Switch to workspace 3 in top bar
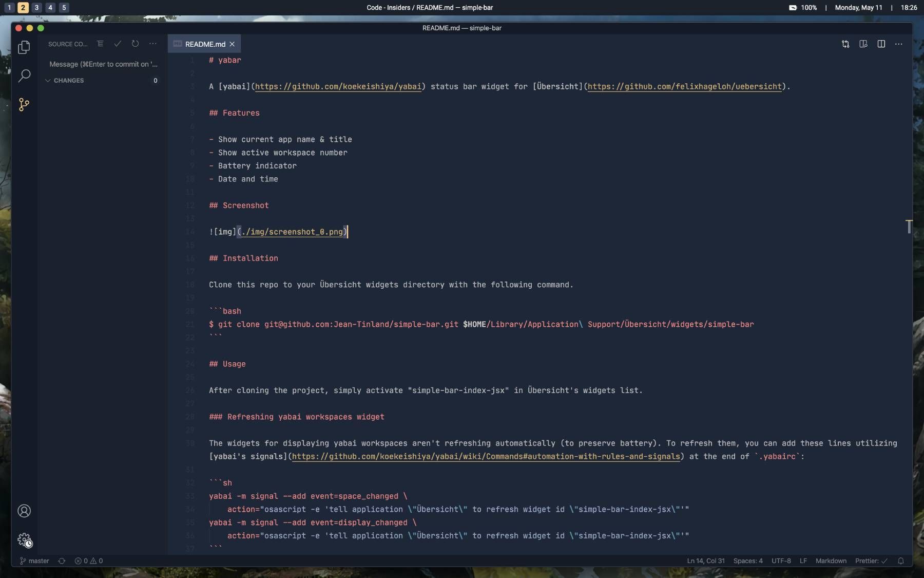The height and width of the screenshot is (578, 924). (x=36, y=8)
